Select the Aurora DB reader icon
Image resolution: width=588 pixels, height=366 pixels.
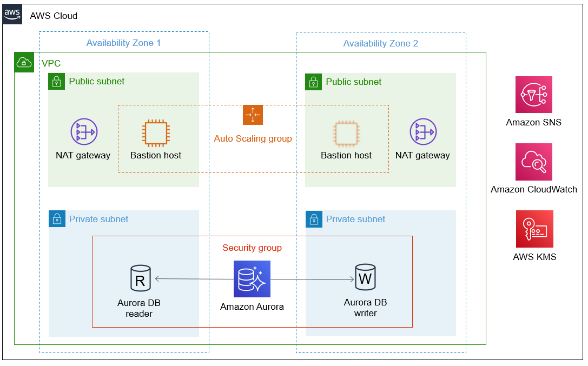140,278
